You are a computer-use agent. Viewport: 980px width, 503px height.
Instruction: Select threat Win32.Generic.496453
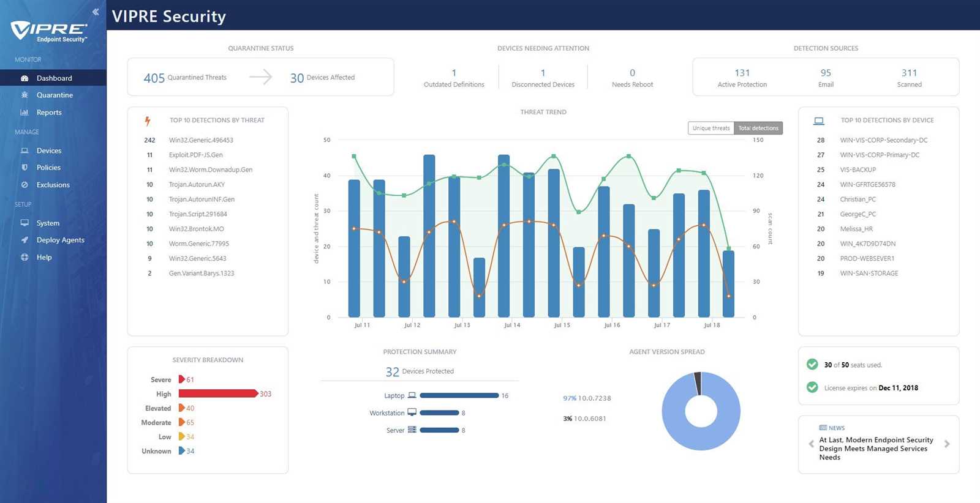pyautogui.click(x=201, y=140)
